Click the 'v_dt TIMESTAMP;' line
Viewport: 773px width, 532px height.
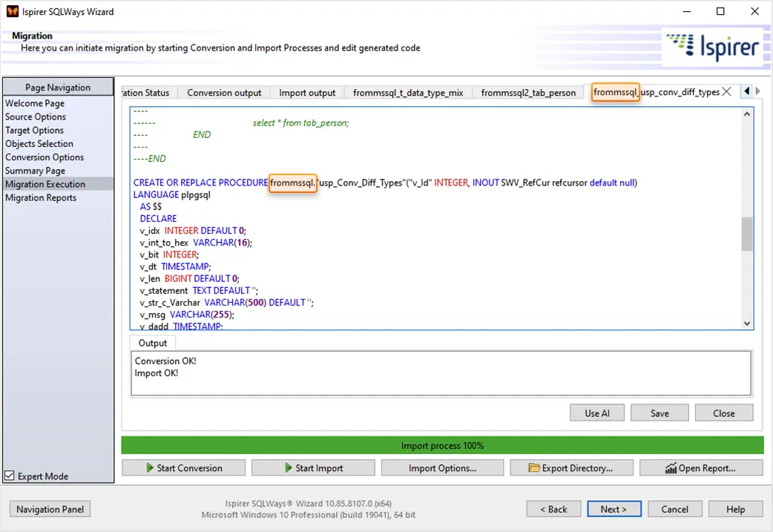click(x=175, y=266)
